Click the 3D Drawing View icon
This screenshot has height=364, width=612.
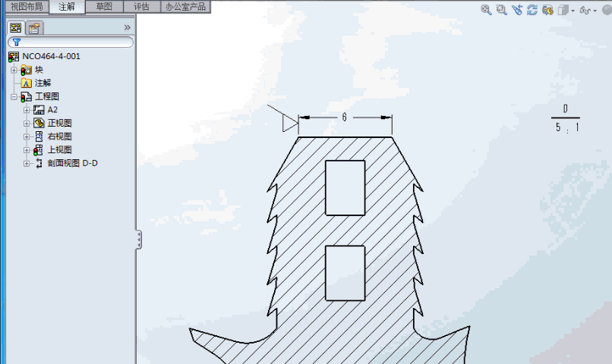click(x=547, y=10)
